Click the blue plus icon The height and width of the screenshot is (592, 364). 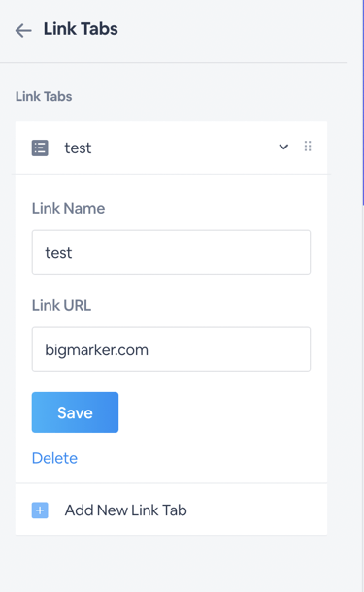point(40,510)
